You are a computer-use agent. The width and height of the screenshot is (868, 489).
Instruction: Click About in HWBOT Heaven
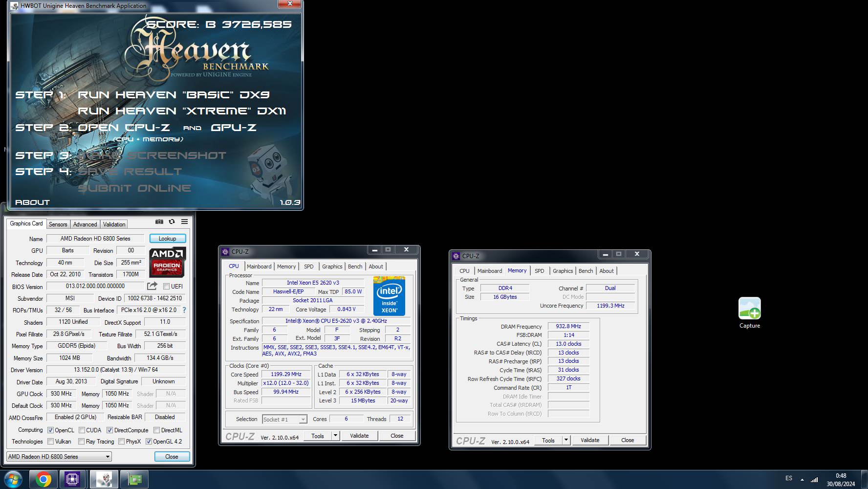[x=32, y=202]
